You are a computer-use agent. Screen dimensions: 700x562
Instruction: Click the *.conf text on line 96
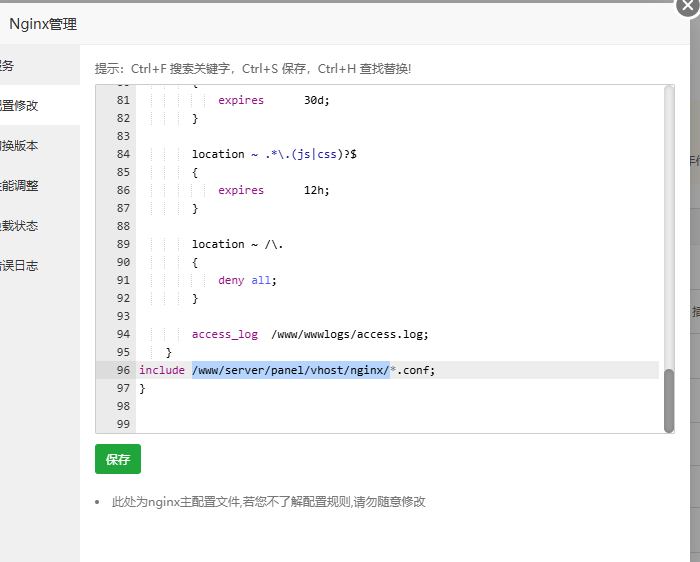(412, 370)
